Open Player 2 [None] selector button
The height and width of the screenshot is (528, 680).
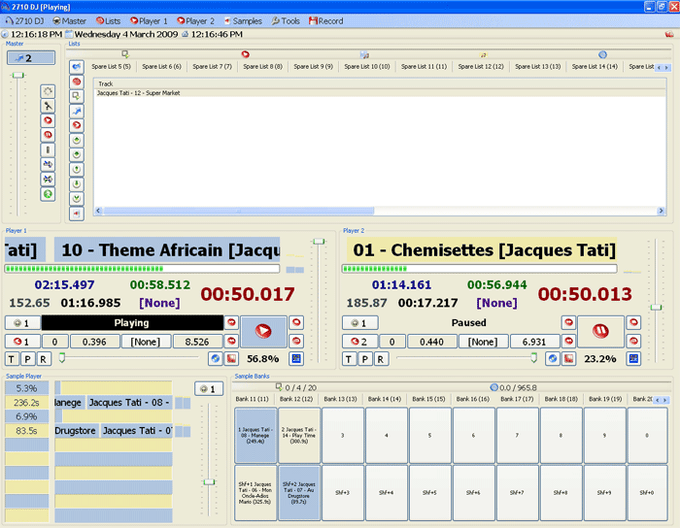tap(483, 342)
